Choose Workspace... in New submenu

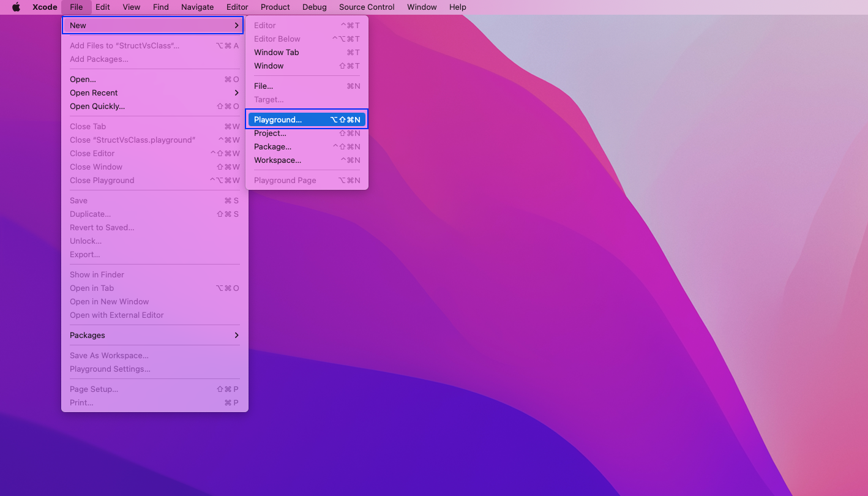pyautogui.click(x=307, y=160)
